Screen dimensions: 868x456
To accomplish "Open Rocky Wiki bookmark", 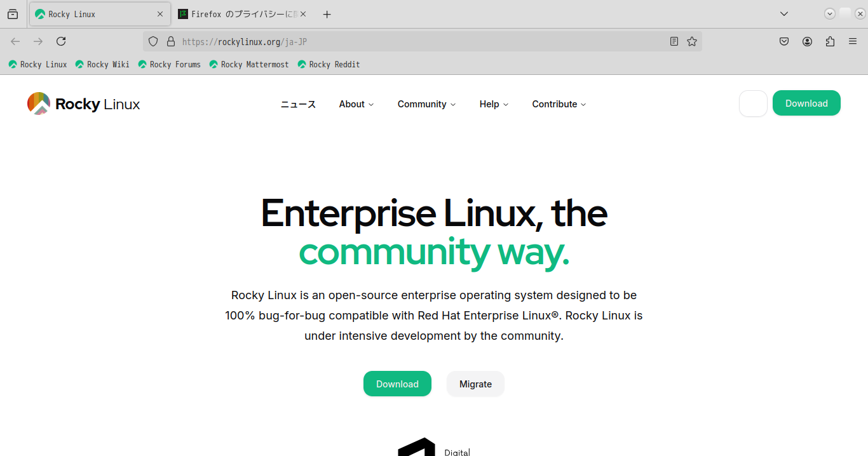I will click(102, 64).
